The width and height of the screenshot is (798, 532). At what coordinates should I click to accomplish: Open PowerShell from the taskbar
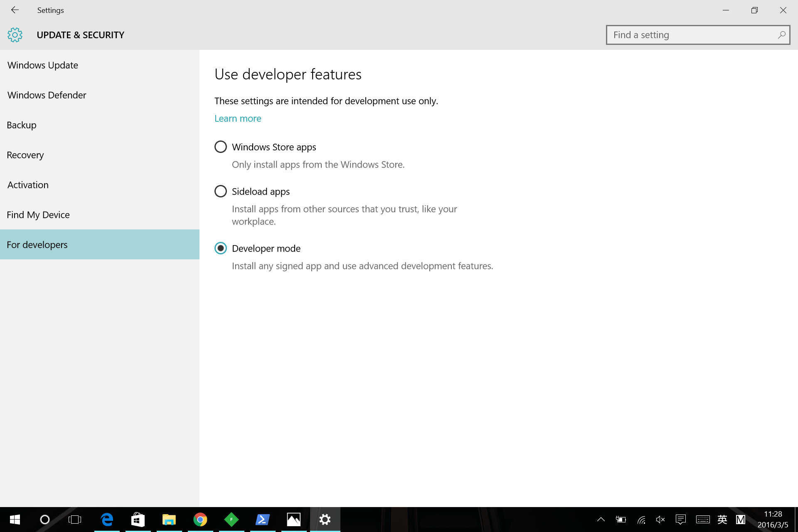[263, 520]
